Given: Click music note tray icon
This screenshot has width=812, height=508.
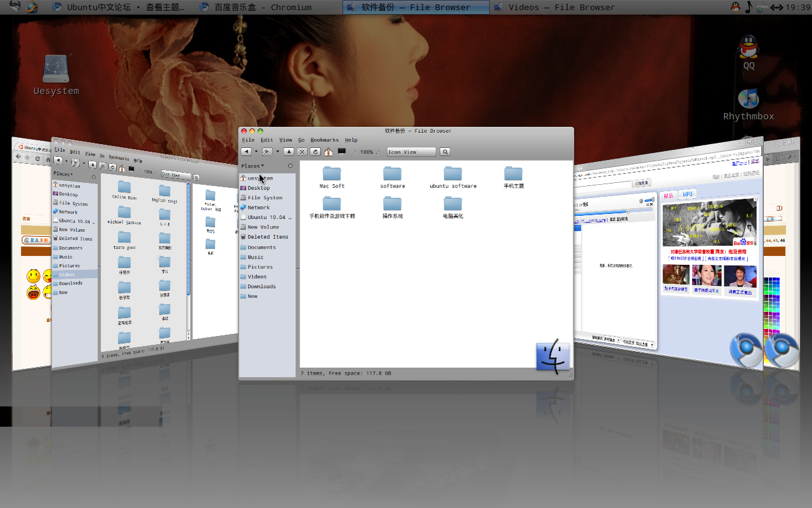Looking at the screenshot, I should point(749,7).
